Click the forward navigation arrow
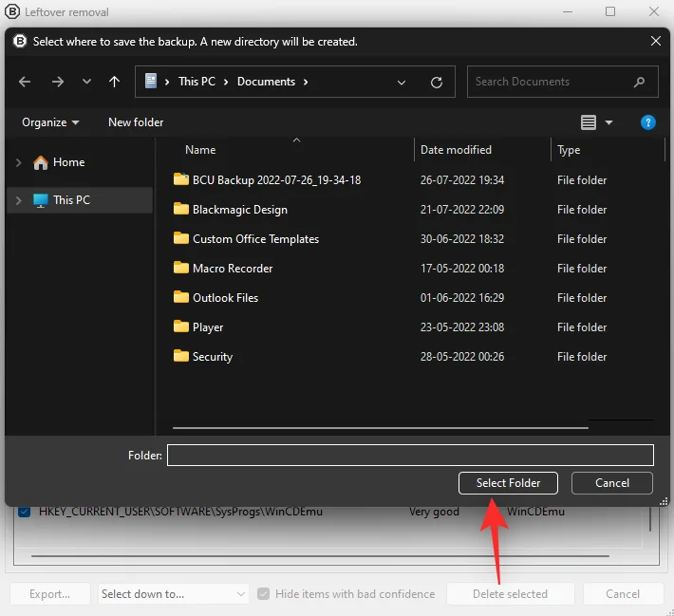The image size is (674, 616). pos(58,82)
